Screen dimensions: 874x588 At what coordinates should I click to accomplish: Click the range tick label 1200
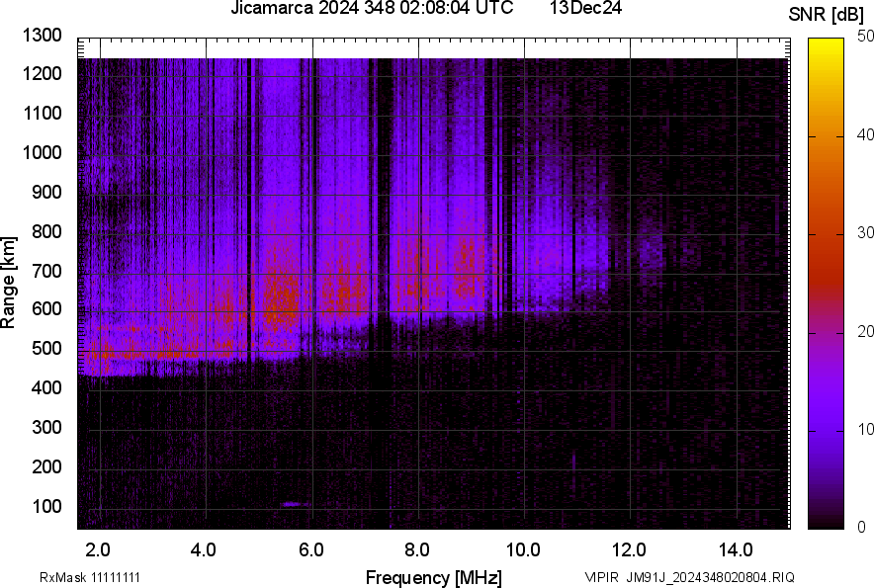(42, 73)
